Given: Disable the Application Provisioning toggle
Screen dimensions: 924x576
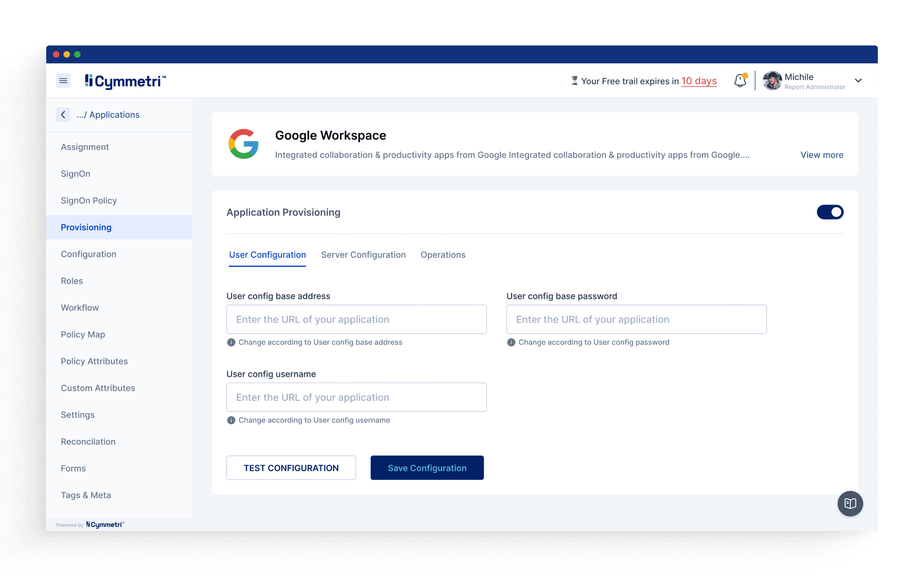Looking at the screenshot, I should click(x=830, y=212).
